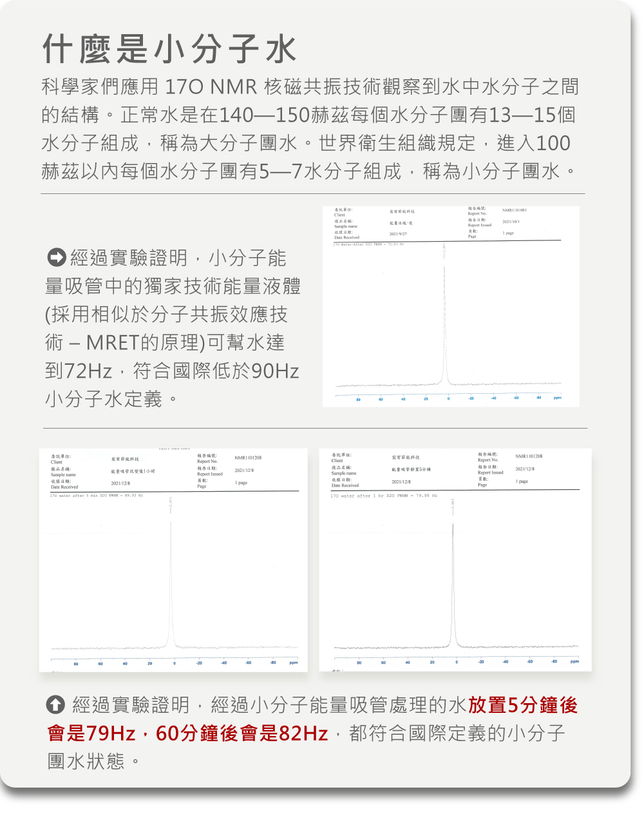Viewport: 644px width, 814px height.
Task: Click the ppm axis label in the 79.98 Hz chart
Action: [x=574, y=661]
